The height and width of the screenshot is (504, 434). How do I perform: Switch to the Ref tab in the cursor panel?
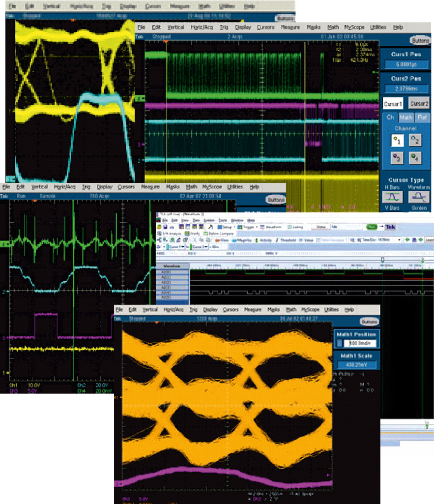422,118
